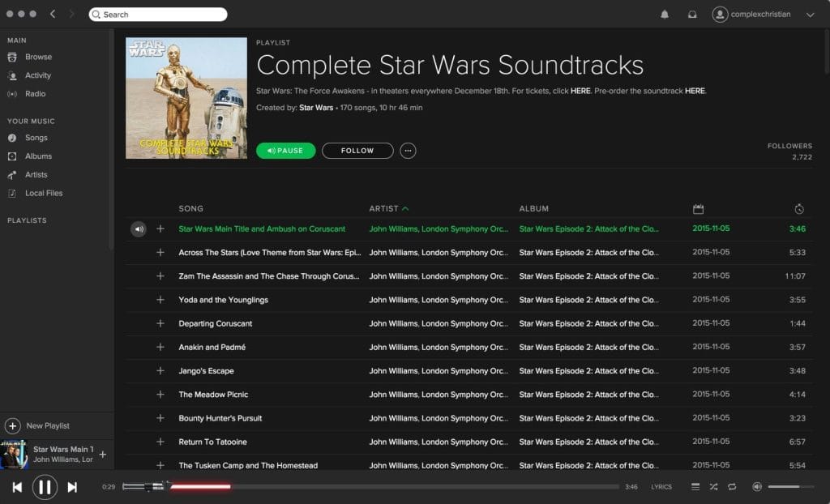Adjust the volume slider
This screenshot has height=504, width=830.
pos(791,486)
